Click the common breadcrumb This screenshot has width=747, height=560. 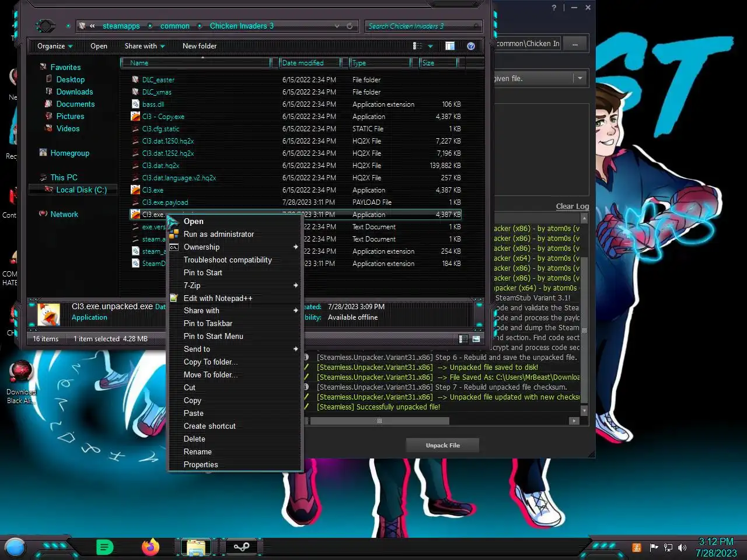[x=174, y=26]
